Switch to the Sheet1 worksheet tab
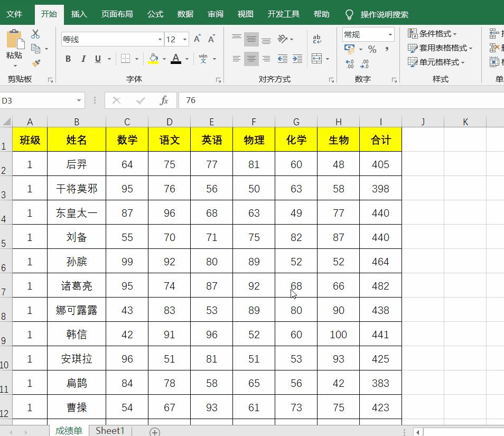The height and width of the screenshot is (436, 504). (x=109, y=431)
